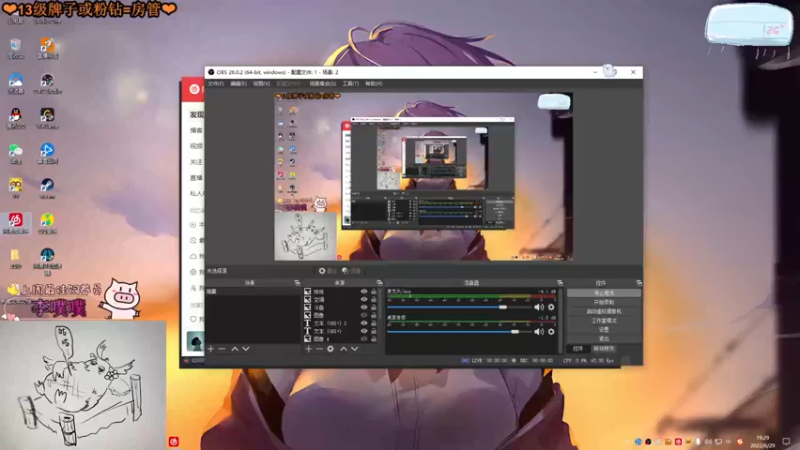Select the scene entry in the Scenes list

tap(253, 292)
